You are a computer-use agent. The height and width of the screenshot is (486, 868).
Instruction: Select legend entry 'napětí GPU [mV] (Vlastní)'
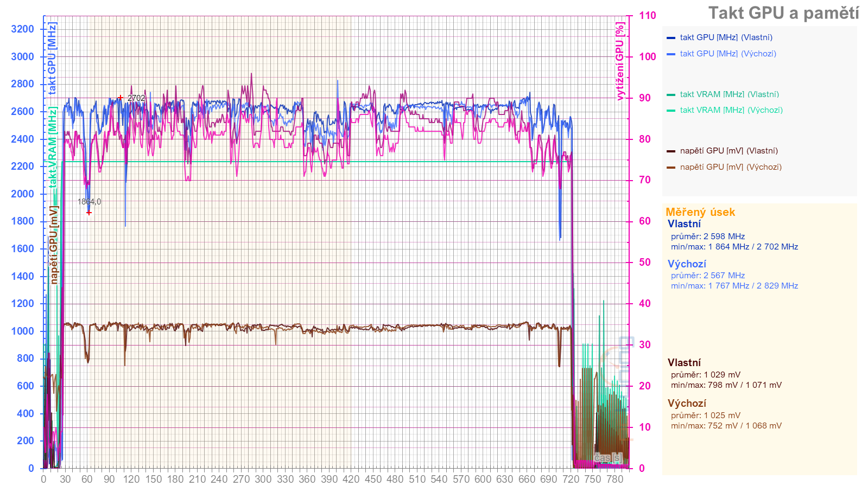click(x=728, y=151)
